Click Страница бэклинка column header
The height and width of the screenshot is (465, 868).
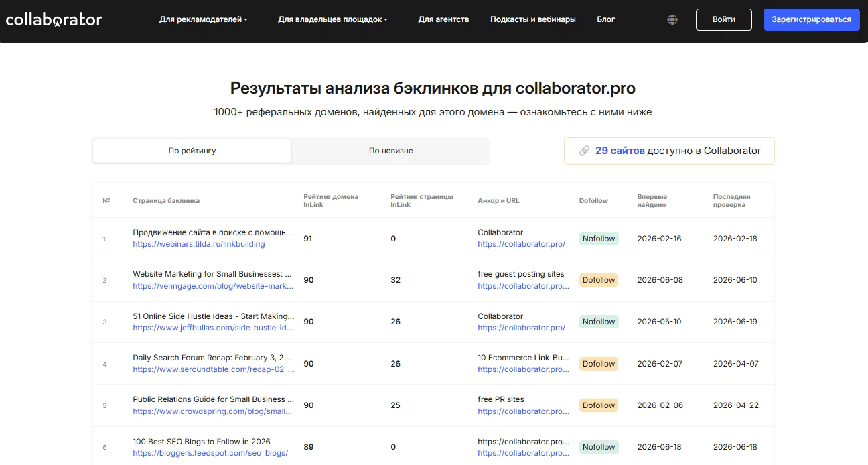pos(166,201)
